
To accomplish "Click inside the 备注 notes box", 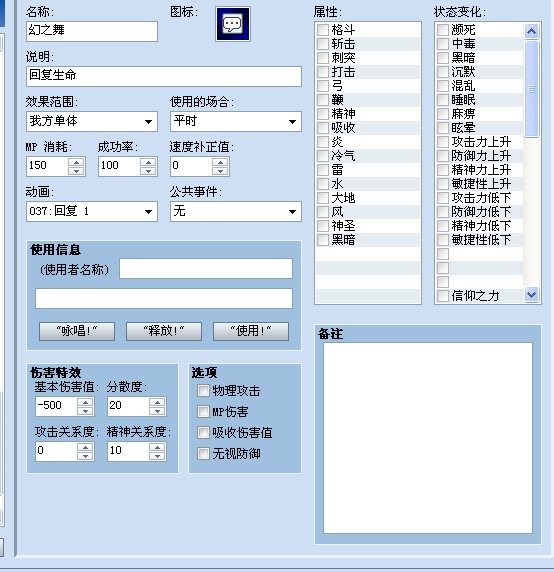I will point(428,438).
